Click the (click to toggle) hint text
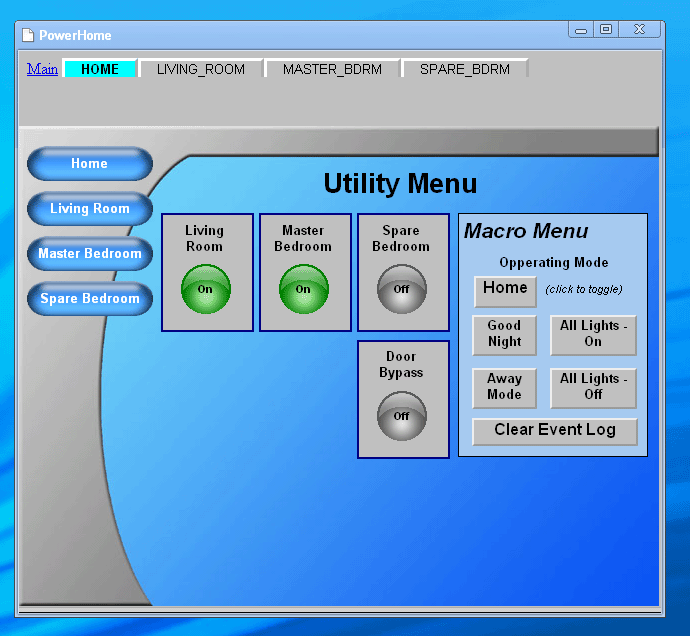The image size is (690, 636). (584, 289)
